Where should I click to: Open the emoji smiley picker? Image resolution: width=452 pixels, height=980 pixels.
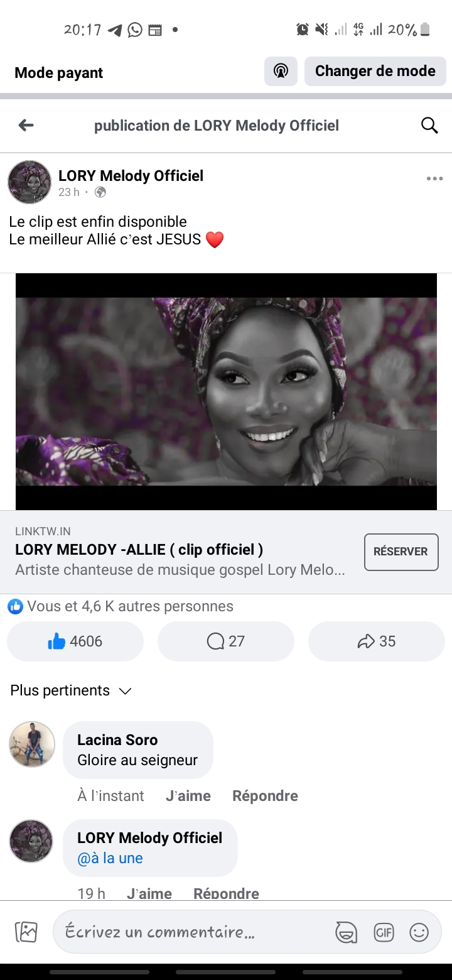click(x=419, y=932)
